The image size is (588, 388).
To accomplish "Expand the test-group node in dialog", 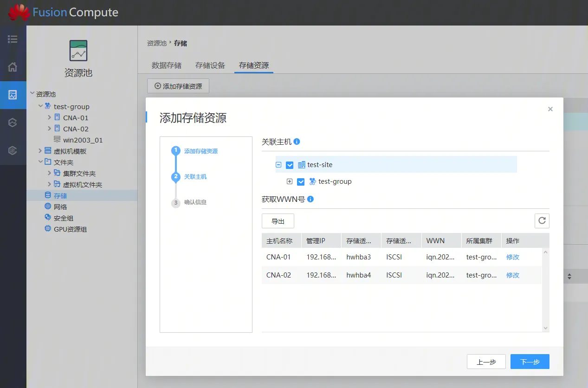I will 290,181.
